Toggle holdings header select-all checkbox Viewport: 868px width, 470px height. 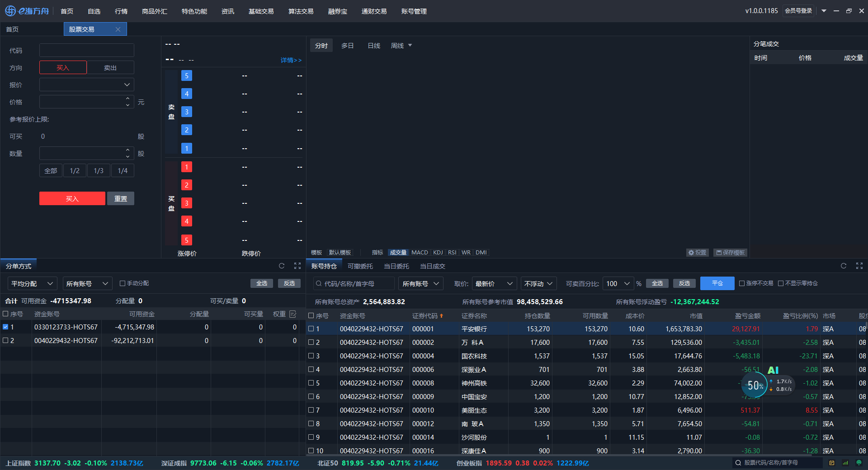coord(311,315)
